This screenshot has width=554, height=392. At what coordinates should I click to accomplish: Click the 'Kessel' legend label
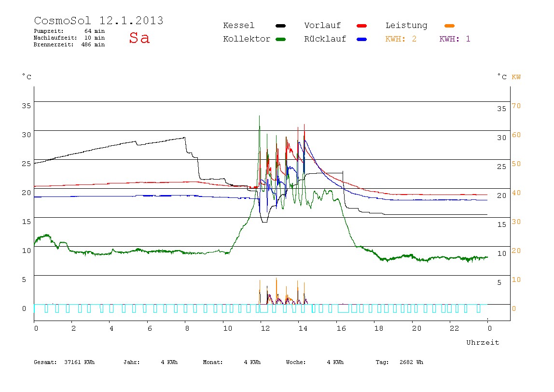pos(239,26)
